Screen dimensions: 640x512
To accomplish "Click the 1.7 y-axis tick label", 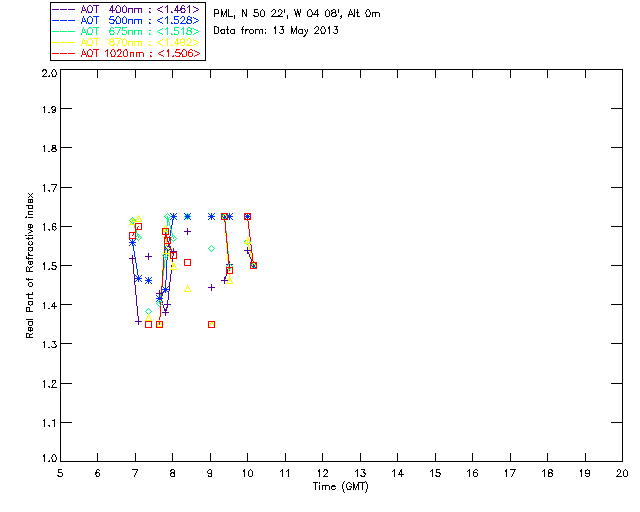I will (49, 188).
